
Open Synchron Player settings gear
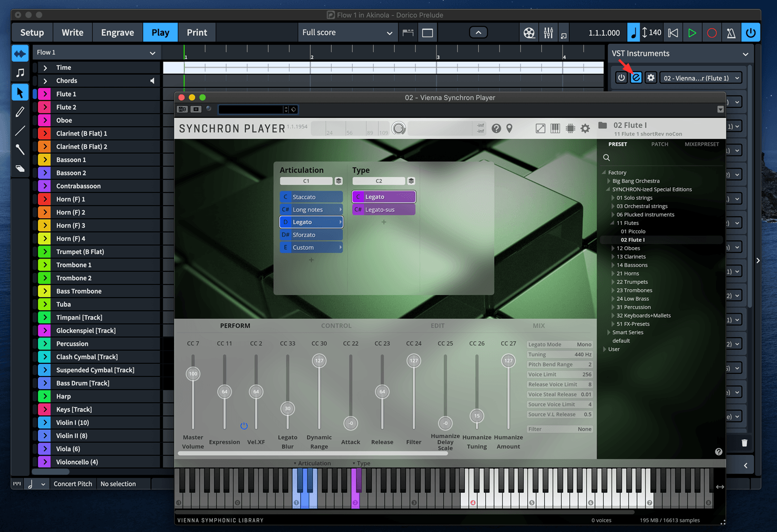(x=585, y=128)
